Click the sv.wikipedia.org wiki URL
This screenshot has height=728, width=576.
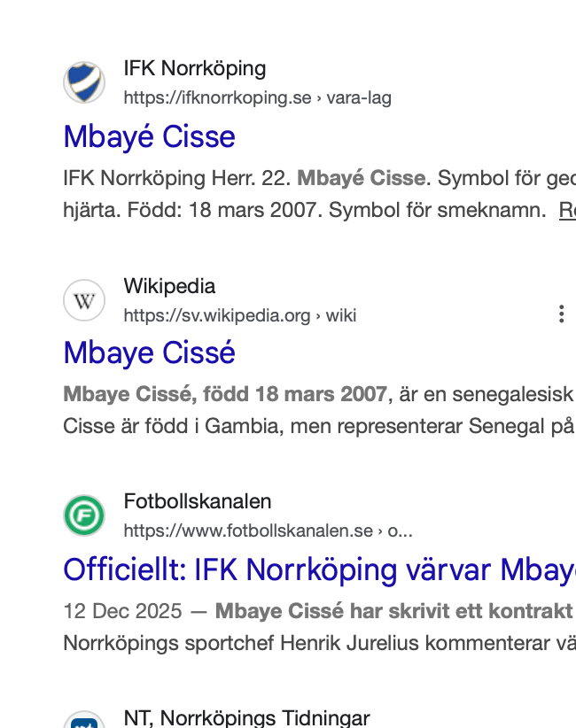pyautogui.click(x=239, y=315)
